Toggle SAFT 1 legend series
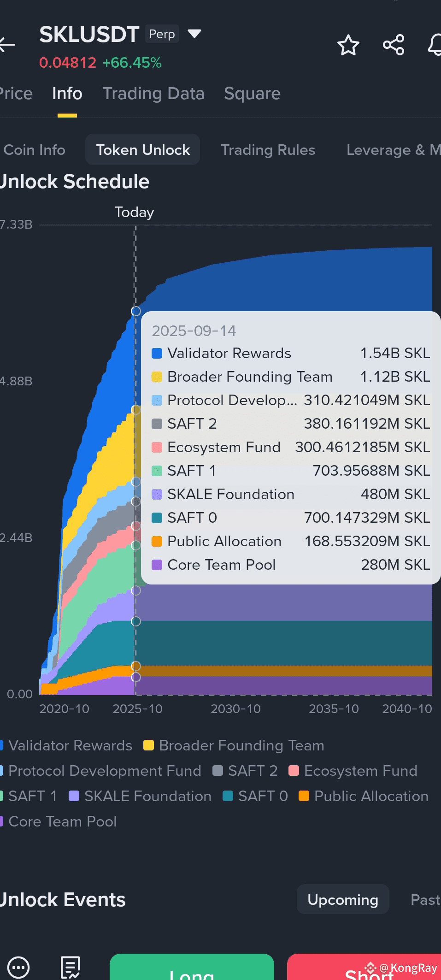The width and height of the screenshot is (441, 980). (29, 796)
